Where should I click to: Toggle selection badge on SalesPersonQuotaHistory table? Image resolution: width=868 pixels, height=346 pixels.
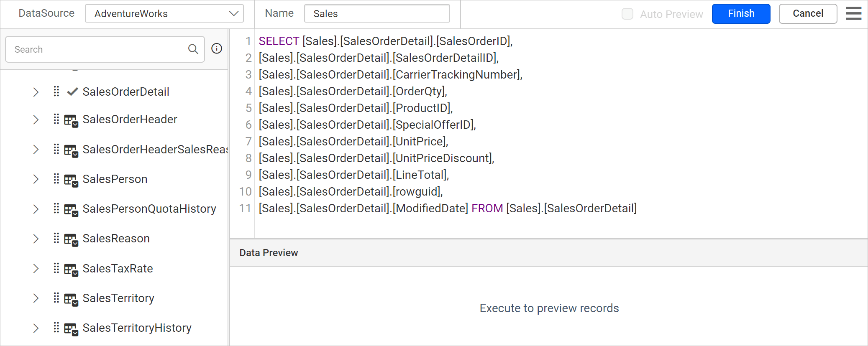pyautogui.click(x=71, y=209)
